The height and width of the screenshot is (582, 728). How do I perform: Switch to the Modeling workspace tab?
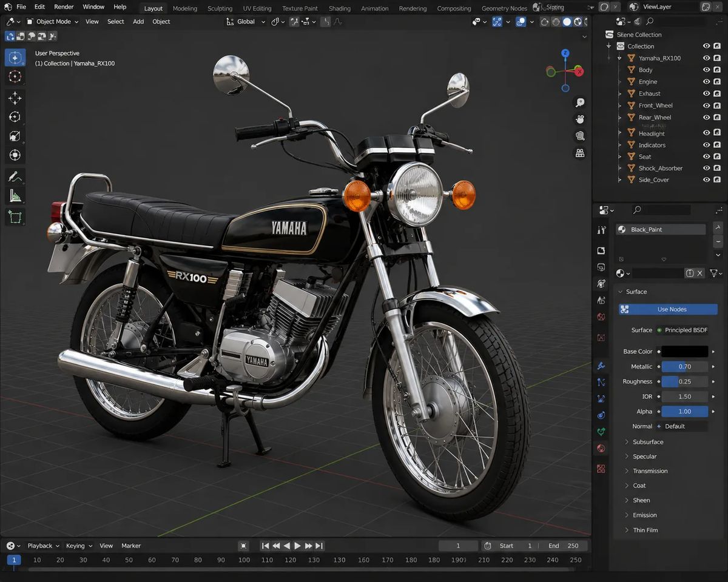[x=185, y=8]
